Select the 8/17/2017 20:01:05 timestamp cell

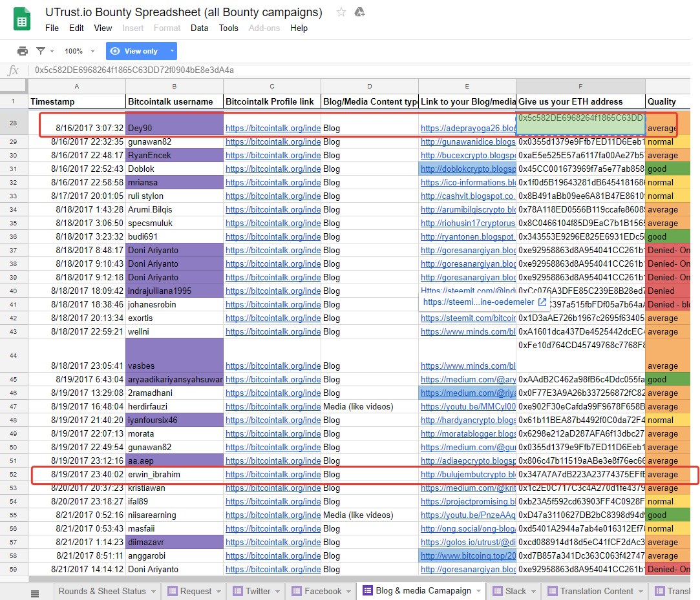pyautogui.click(x=77, y=196)
